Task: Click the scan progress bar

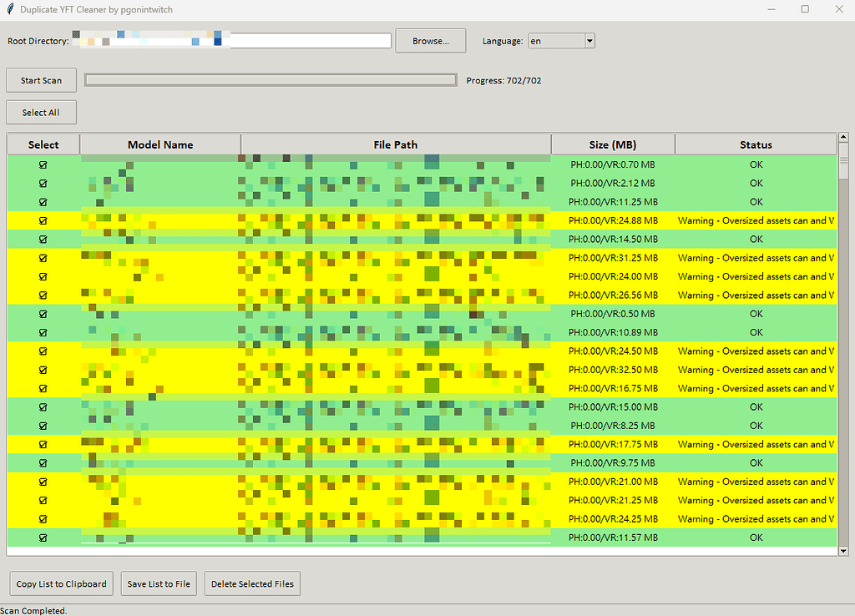Action: (x=270, y=79)
